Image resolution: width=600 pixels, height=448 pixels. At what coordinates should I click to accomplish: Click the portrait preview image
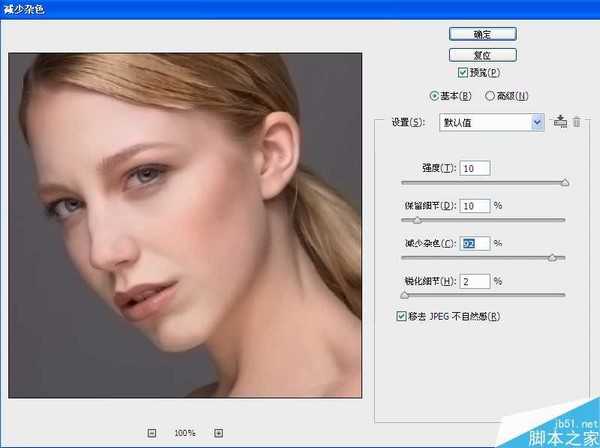pyautogui.click(x=185, y=225)
